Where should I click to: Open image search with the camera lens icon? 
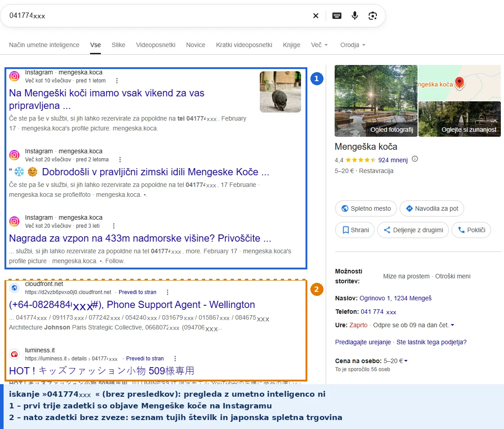(373, 16)
